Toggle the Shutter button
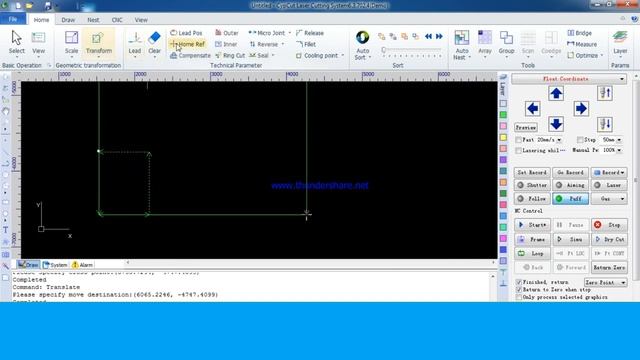Image resolution: width=640 pixels, height=360 pixels. point(532,185)
